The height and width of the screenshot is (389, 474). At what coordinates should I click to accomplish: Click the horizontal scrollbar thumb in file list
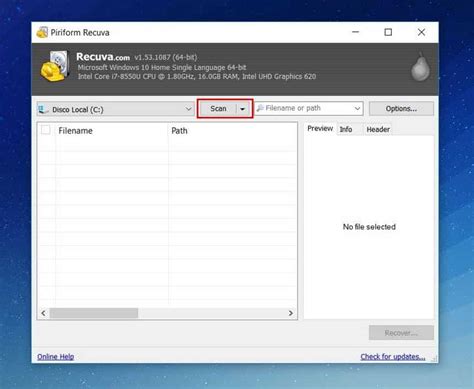94,313
